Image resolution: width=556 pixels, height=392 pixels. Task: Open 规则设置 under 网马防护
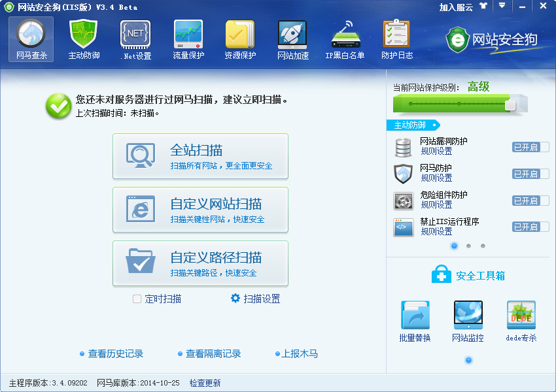point(436,178)
